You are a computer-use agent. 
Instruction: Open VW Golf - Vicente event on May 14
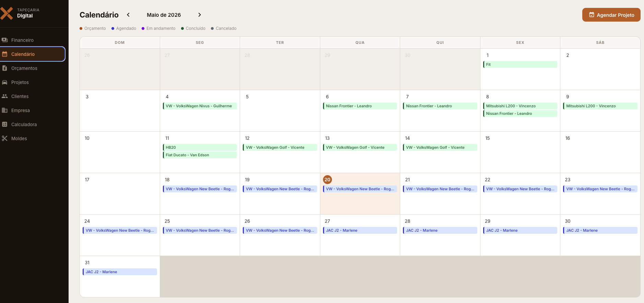[440, 147]
